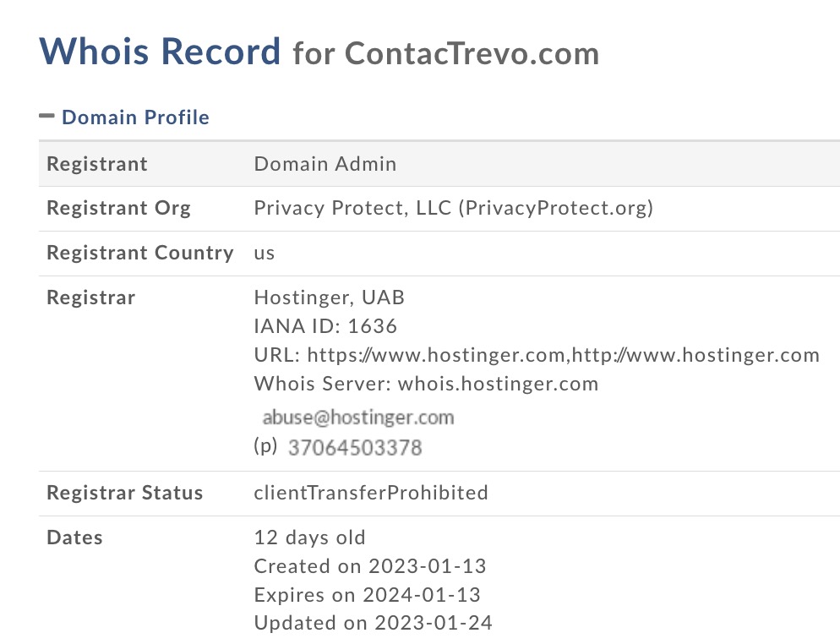Click the Expires on 2024-01-13 line

pos(367,595)
